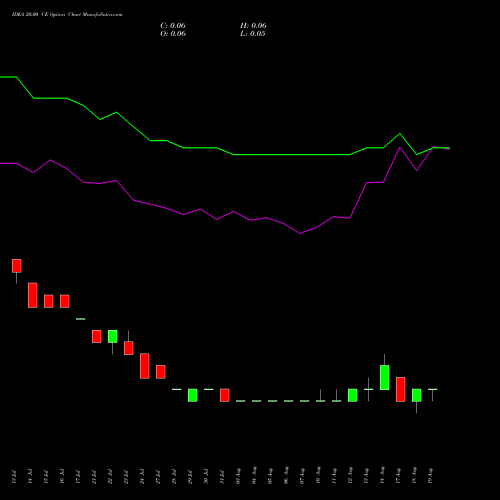
Task: Click the green line peak near 17 Aug
Action: click(x=400, y=134)
